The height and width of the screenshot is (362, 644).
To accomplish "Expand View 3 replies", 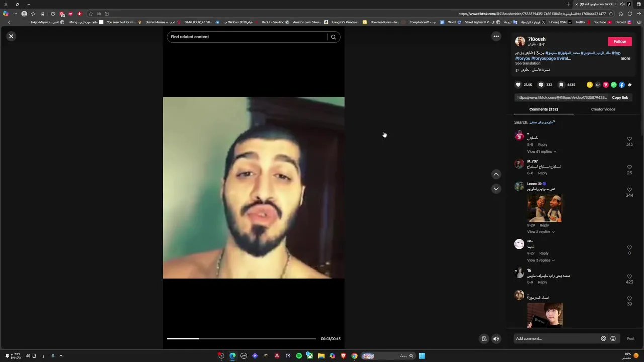I will point(541,260).
